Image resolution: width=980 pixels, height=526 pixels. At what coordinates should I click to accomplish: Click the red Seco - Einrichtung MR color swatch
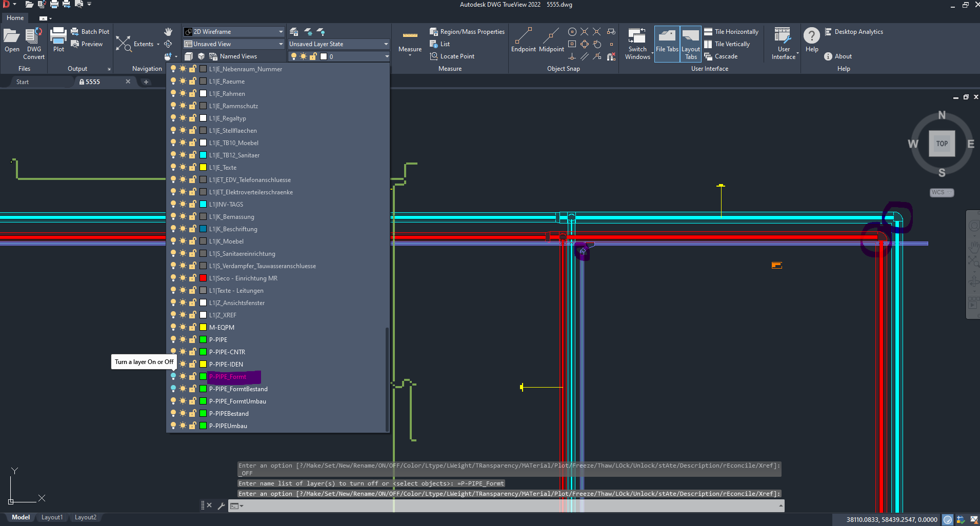[203, 278]
